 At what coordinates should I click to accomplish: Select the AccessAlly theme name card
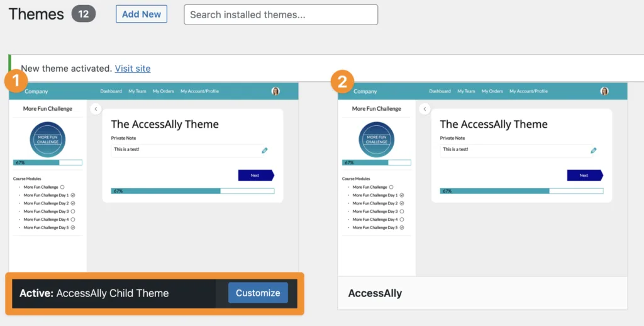[482, 293]
